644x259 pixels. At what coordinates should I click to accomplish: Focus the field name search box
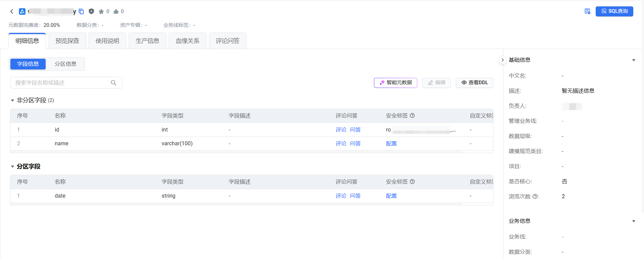pos(62,83)
